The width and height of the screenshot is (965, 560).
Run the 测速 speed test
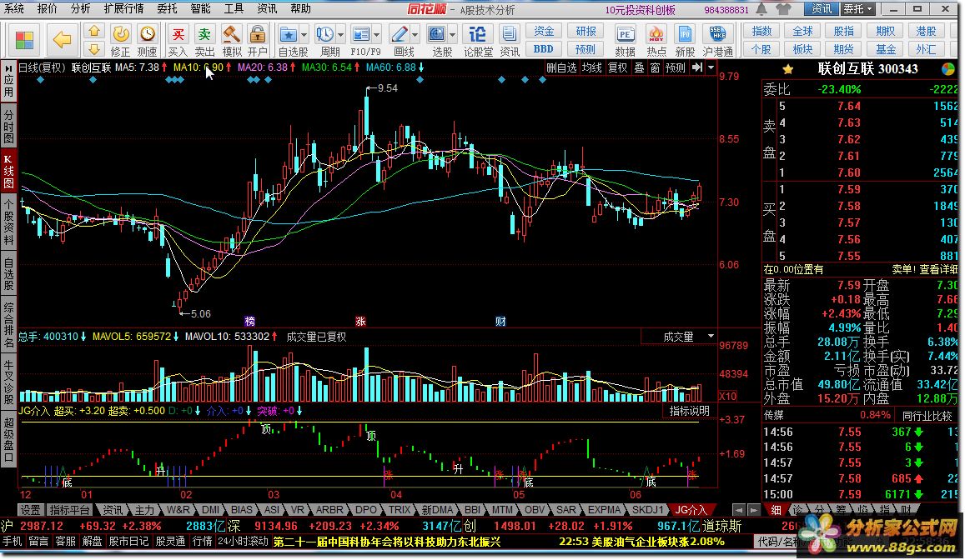point(147,41)
